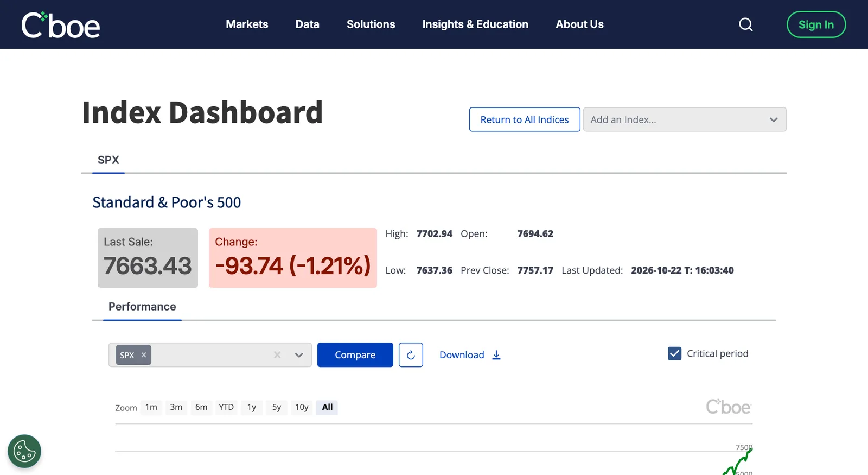
Task: Clear all selected indices in compare box
Action: point(277,355)
